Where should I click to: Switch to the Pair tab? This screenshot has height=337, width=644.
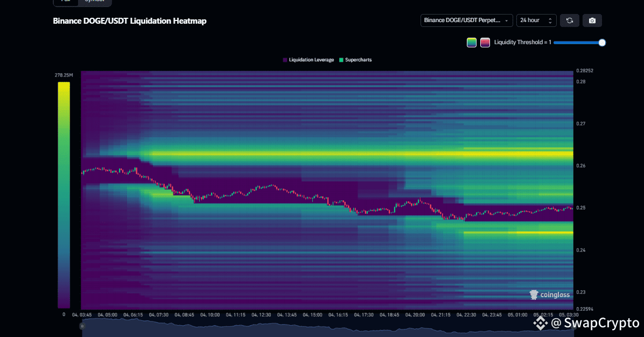coord(66,2)
